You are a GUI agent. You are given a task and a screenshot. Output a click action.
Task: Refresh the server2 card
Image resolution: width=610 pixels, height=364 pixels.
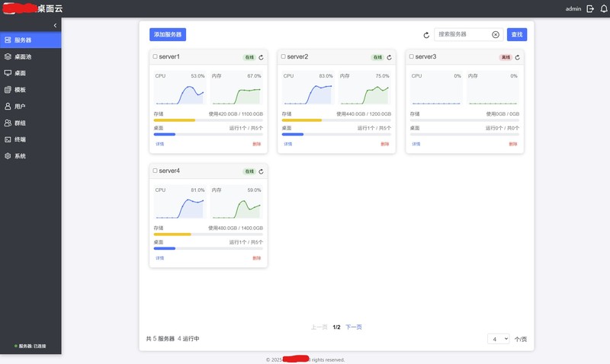pyautogui.click(x=389, y=58)
